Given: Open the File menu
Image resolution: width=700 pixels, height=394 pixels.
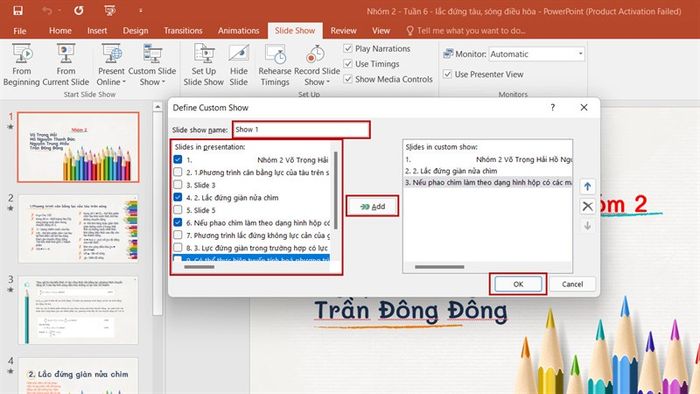Looking at the screenshot, I should pyautogui.click(x=20, y=31).
